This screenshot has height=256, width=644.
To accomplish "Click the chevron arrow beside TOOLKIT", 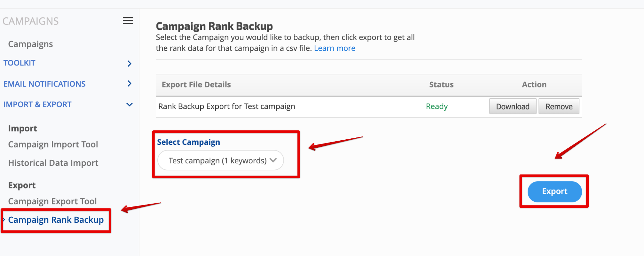I will (x=129, y=64).
